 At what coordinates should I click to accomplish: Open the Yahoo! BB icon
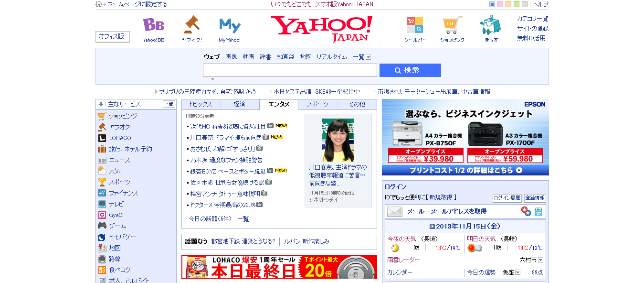click(x=153, y=25)
